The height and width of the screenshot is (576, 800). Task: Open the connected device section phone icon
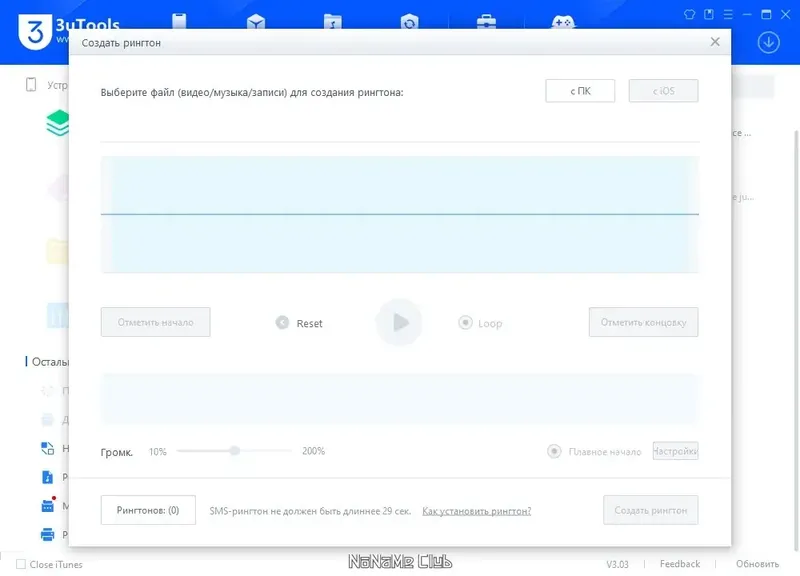coord(179,15)
